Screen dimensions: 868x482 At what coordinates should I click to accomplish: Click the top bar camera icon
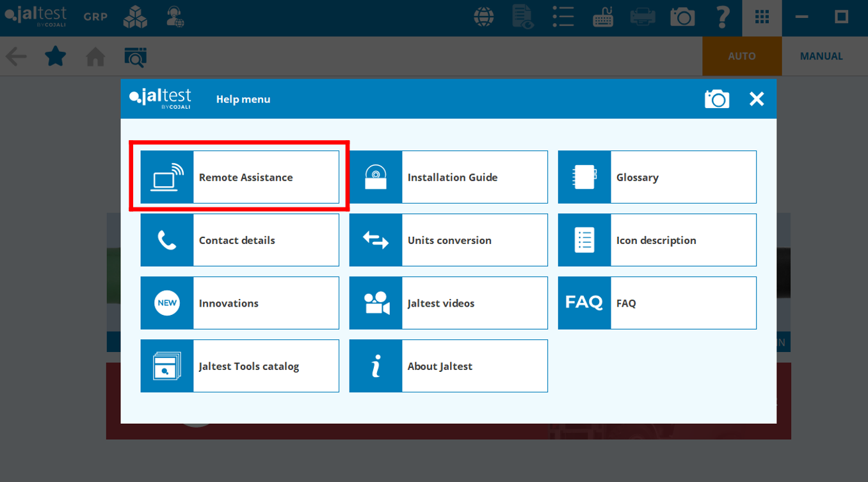[x=682, y=17]
